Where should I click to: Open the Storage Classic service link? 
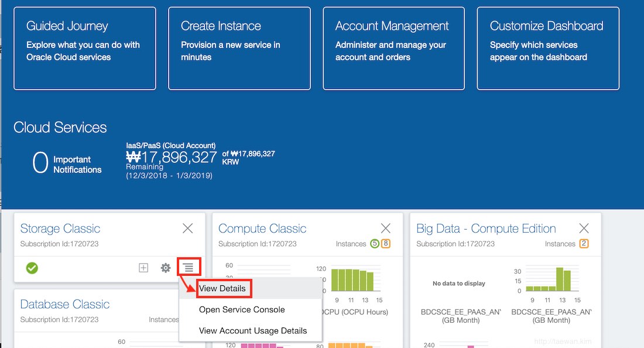[x=60, y=228]
